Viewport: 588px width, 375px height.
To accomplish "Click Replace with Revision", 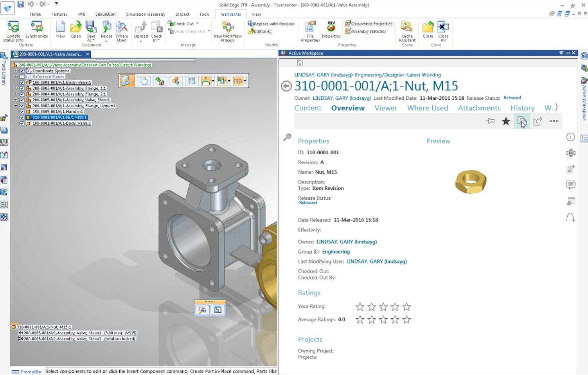I will coord(271,24).
